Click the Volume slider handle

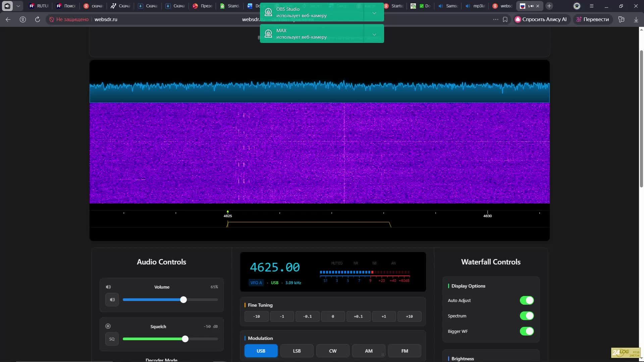tap(183, 300)
